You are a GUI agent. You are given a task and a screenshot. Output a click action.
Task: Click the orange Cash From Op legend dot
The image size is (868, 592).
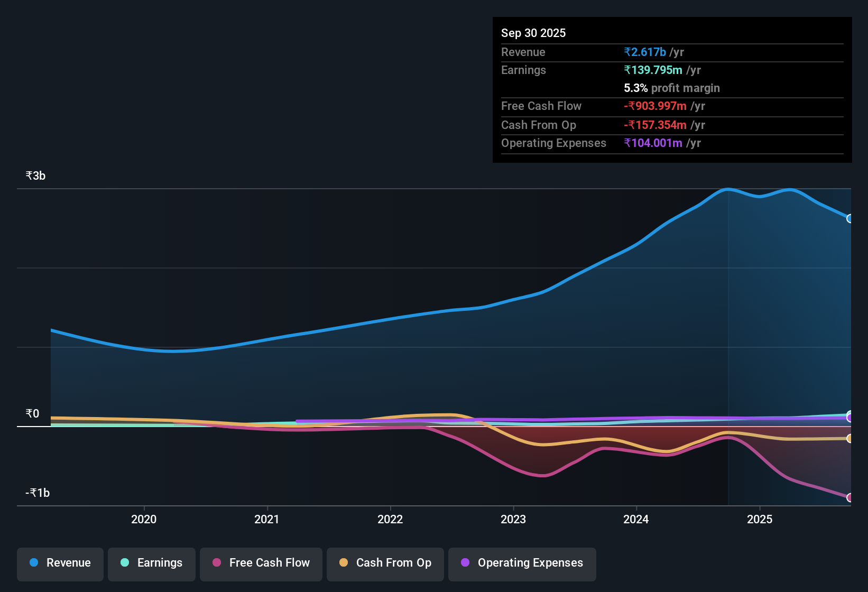tap(343, 563)
